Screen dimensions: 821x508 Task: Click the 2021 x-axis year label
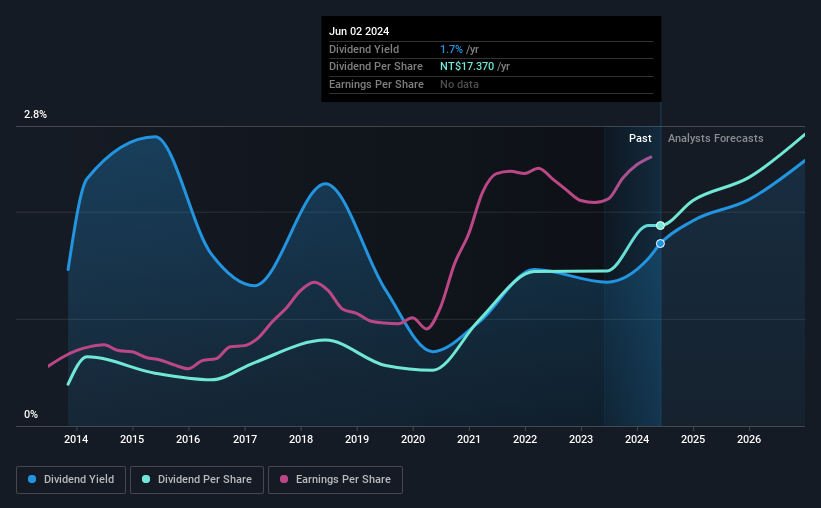tap(469, 439)
